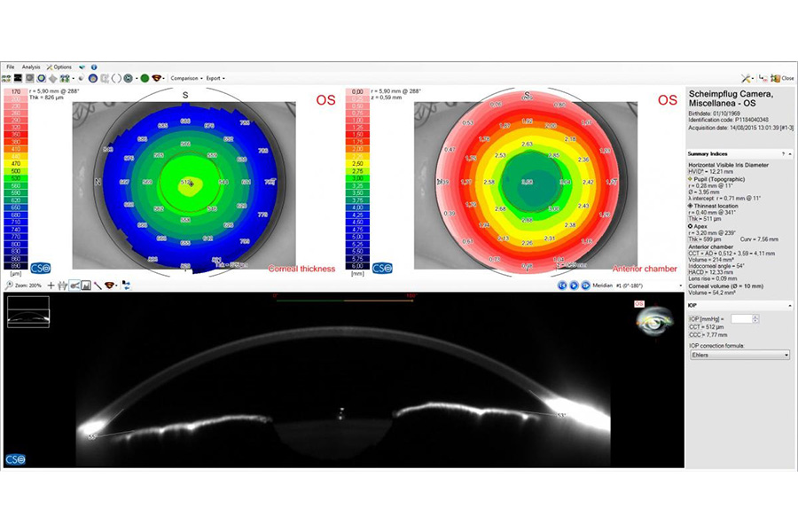Screen dimensions: 798x532
Task: Click the question mark in Summary Indices header
Action: tap(783, 153)
